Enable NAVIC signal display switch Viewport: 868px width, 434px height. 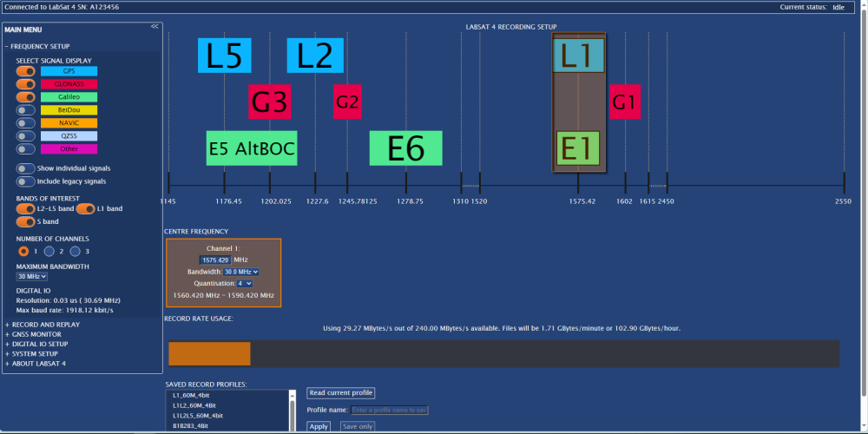coord(25,123)
